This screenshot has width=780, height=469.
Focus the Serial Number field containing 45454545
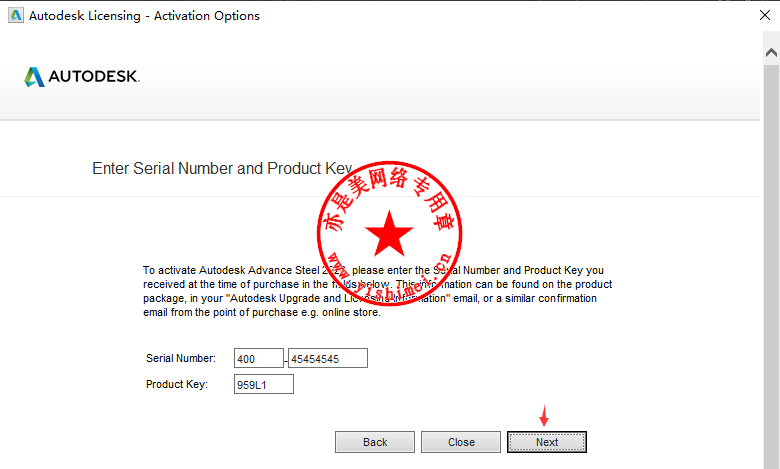(x=328, y=358)
